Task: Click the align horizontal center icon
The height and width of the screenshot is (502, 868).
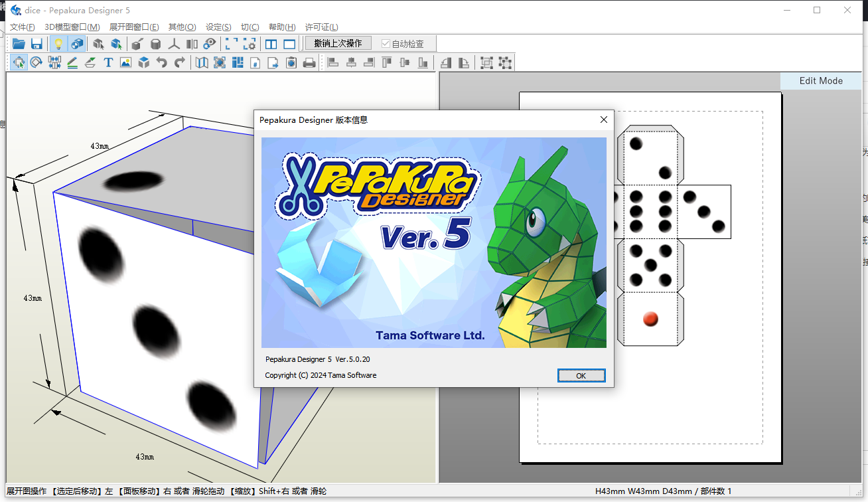Action: (352, 62)
